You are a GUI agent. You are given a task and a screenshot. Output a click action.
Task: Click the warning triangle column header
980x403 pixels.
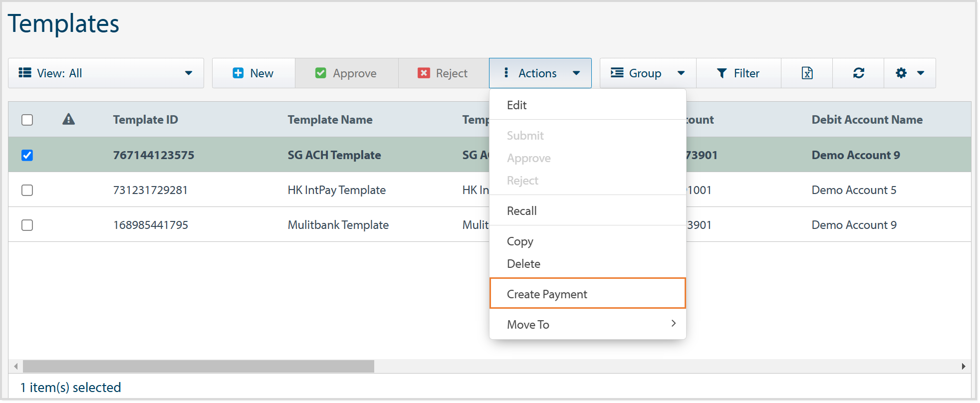point(68,119)
